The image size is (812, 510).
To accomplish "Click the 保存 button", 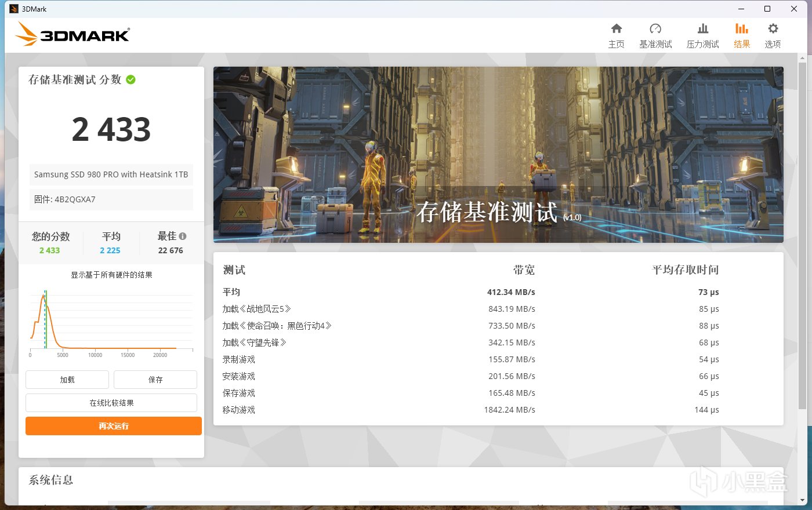I will pos(155,380).
